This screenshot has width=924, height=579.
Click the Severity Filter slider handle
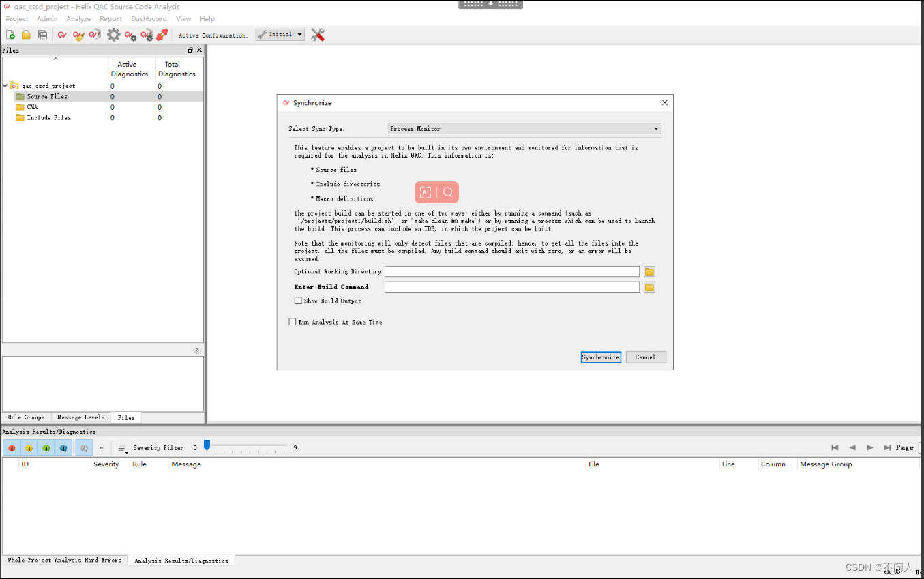coord(207,445)
